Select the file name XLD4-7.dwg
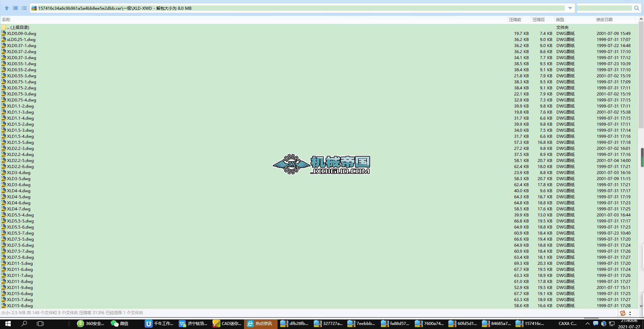 (19, 209)
